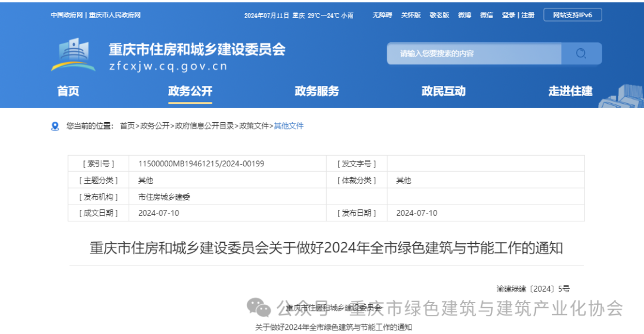Open the 走进住建 section
This screenshot has width=644, height=334.
[x=570, y=91]
